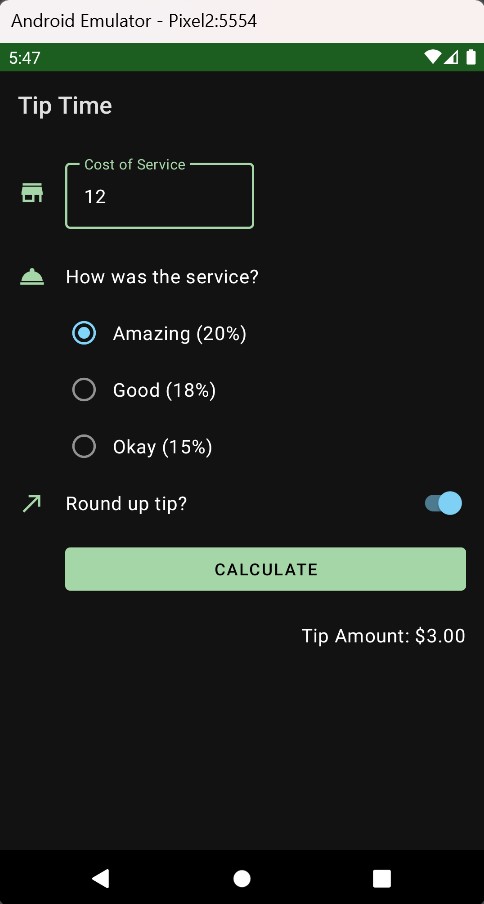Image resolution: width=484 pixels, height=904 pixels.
Task: Focus the Cost of Service input field
Action: (160, 196)
